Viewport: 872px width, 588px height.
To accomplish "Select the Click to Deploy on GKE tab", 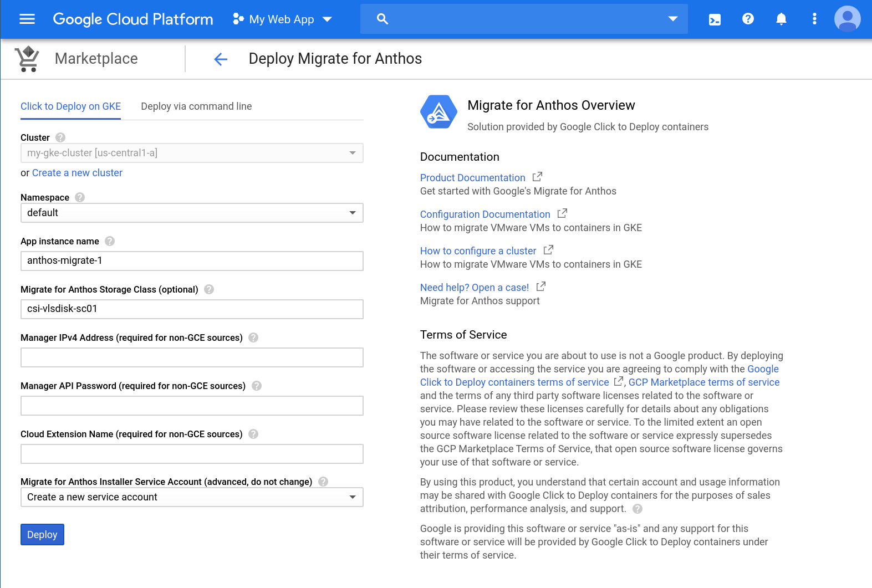I will click(71, 106).
